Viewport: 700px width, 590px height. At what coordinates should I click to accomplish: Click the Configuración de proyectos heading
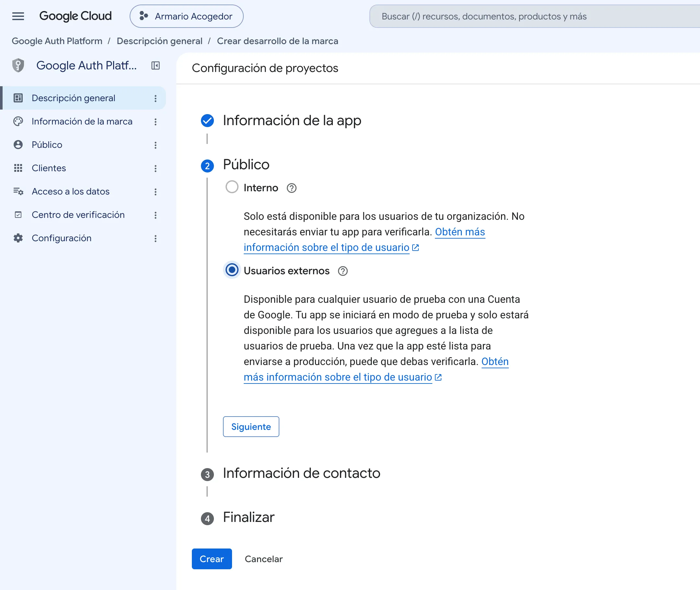[x=265, y=68]
